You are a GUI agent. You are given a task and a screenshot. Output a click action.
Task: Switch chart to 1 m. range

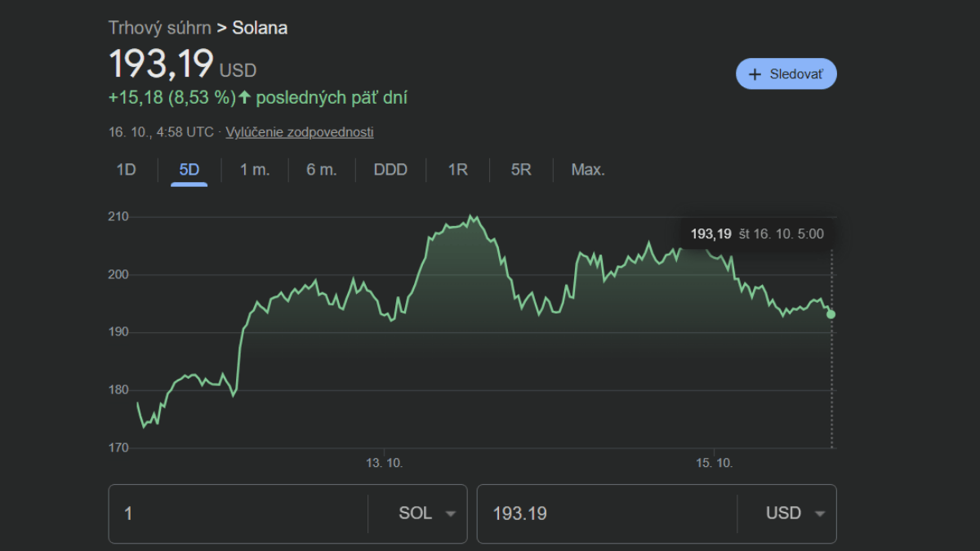tap(254, 170)
